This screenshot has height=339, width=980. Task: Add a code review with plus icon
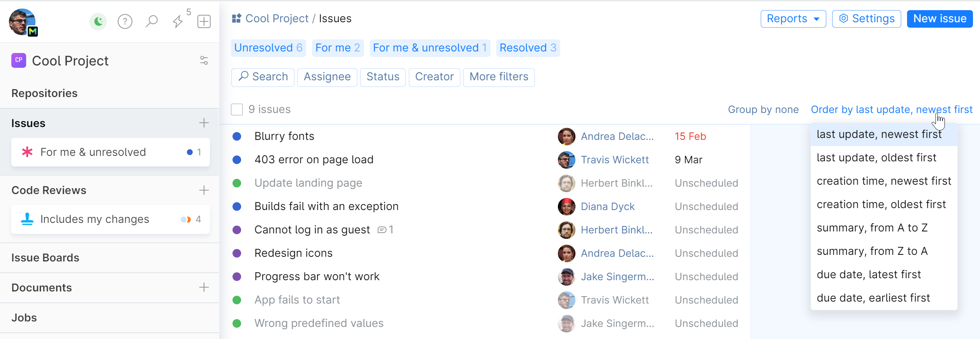[204, 190]
